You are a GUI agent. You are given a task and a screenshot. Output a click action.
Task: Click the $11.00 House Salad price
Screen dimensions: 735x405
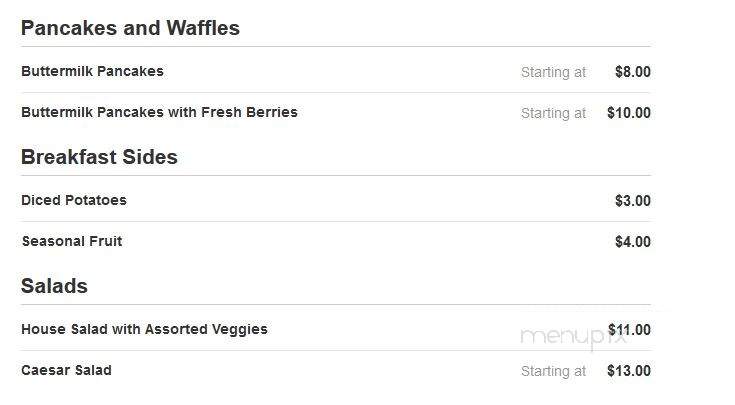coord(629,330)
